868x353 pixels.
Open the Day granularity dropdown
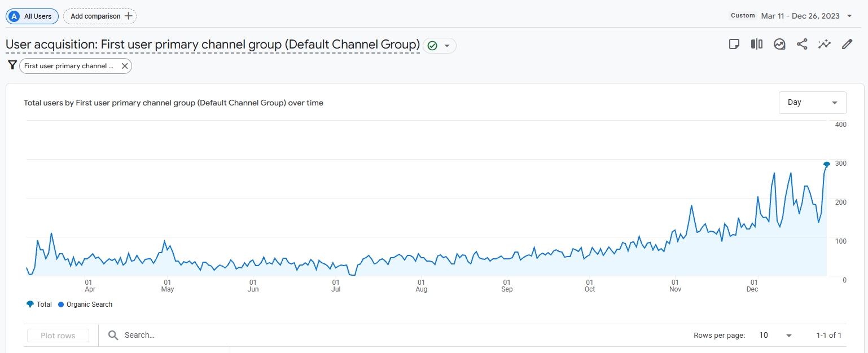(812, 103)
